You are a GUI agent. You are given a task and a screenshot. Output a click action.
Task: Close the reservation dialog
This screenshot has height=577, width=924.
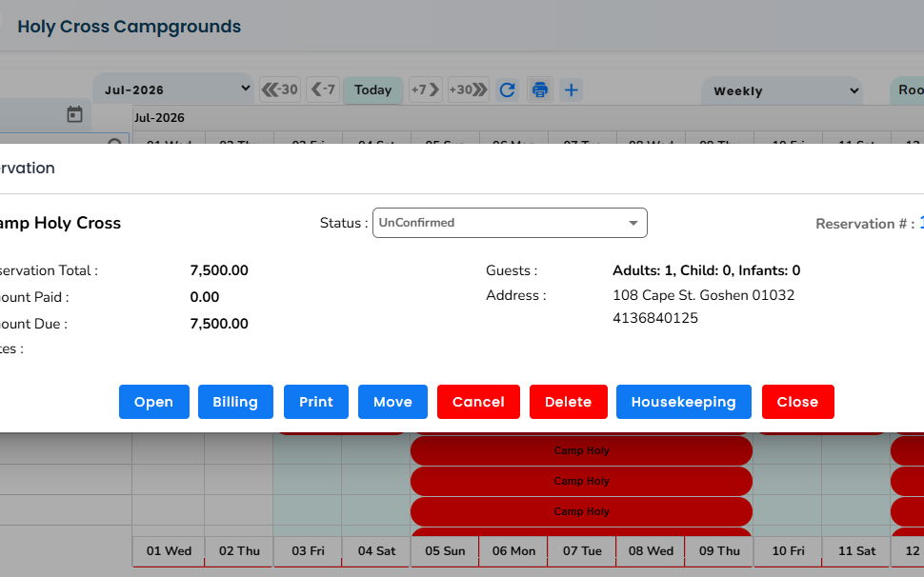tap(798, 402)
